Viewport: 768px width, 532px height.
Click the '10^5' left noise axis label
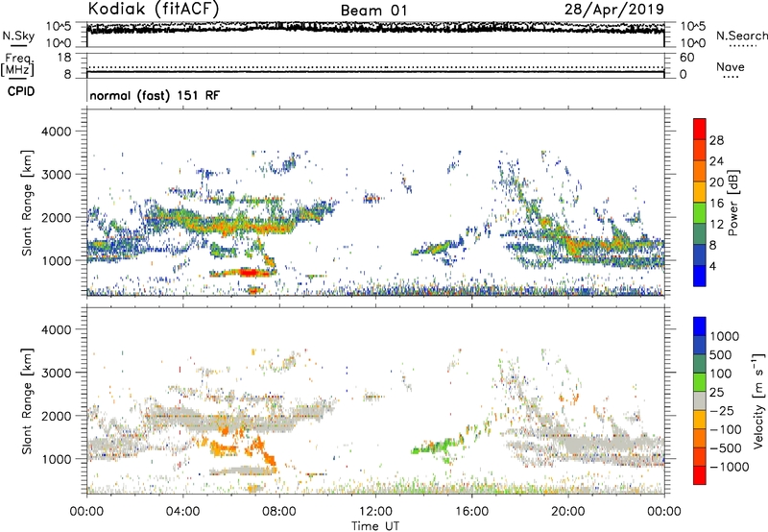tap(59, 26)
